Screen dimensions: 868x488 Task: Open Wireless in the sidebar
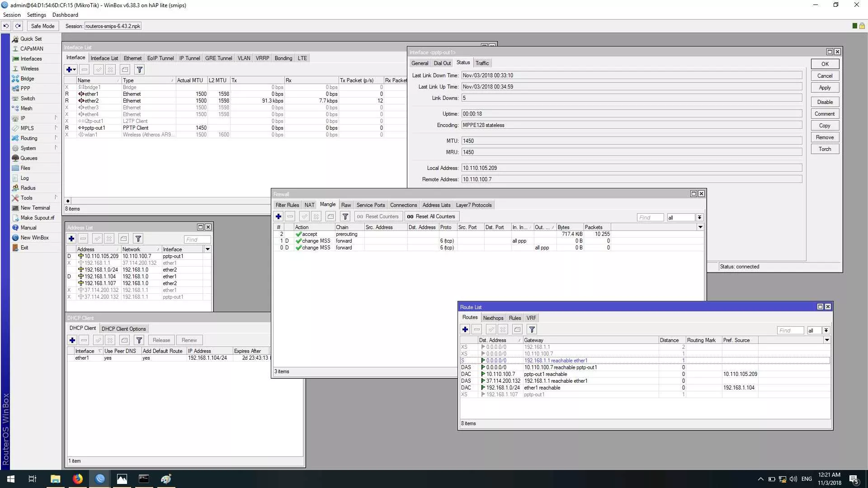pyautogui.click(x=29, y=69)
